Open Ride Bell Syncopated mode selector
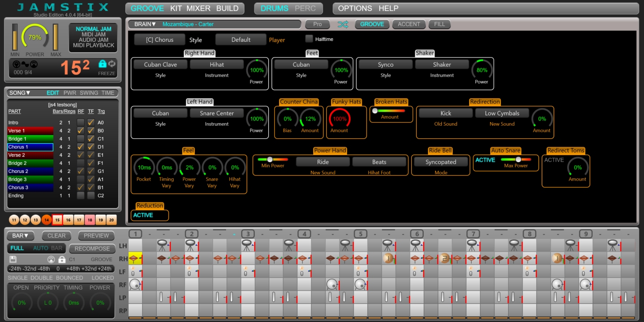This screenshot has height=322, width=644. [441, 162]
